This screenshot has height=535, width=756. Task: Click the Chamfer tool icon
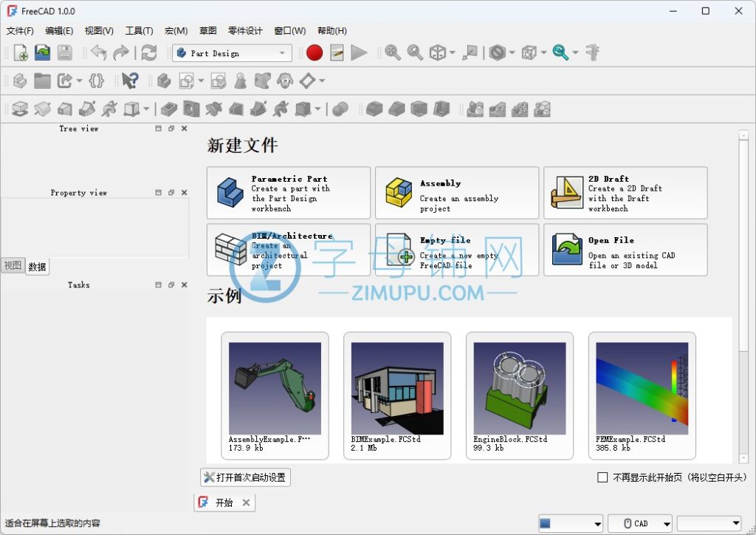coord(396,109)
